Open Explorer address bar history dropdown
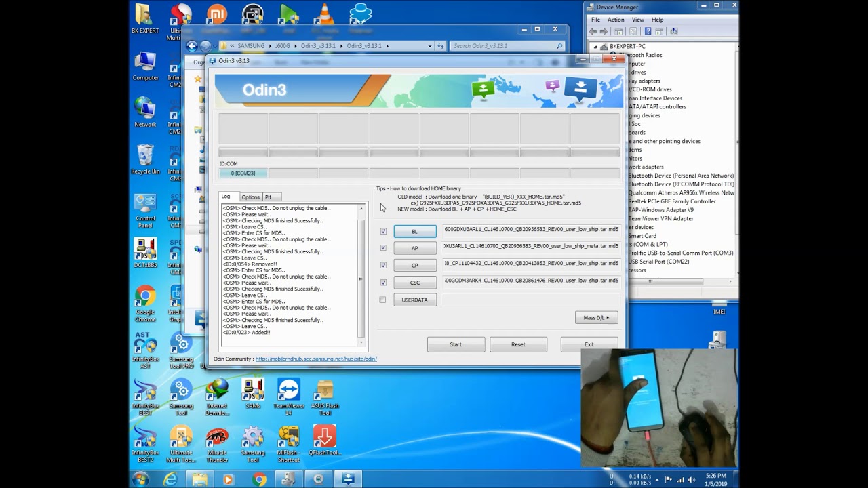This screenshot has height=488, width=868. pos(429,46)
